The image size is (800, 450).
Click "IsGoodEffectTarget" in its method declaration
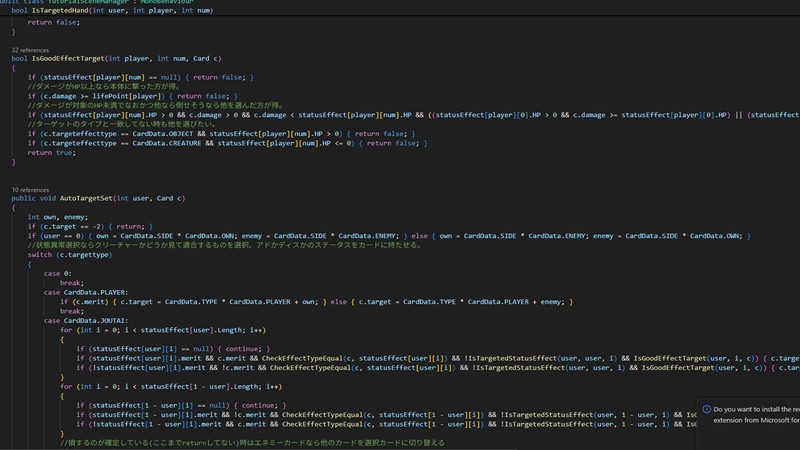tap(68, 59)
